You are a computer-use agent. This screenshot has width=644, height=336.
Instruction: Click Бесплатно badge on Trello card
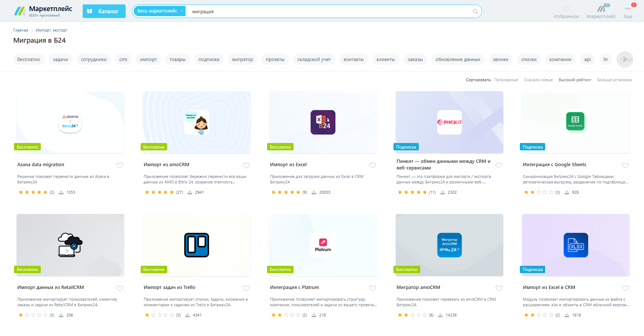point(154,269)
